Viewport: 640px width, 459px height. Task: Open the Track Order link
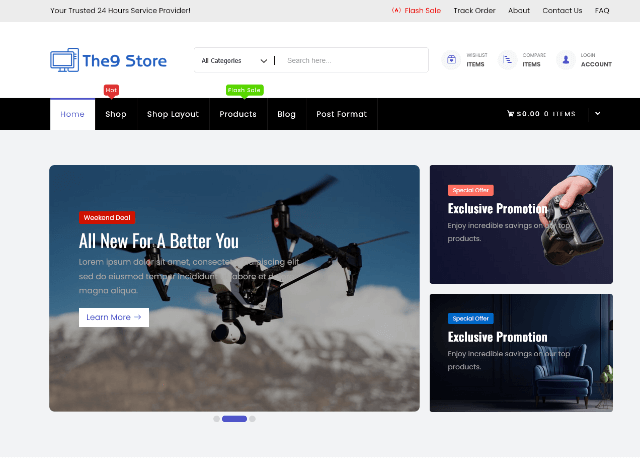474,11
